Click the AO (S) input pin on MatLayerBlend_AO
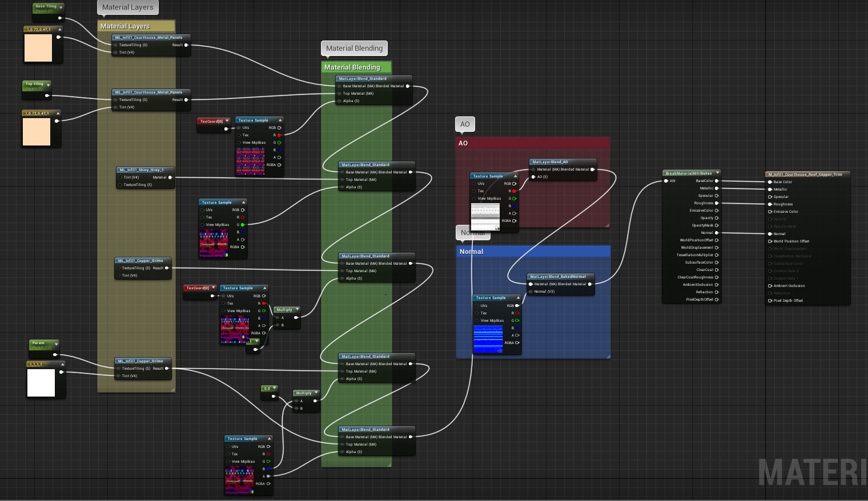Viewport: 868px width, 501px height. click(x=533, y=177)
